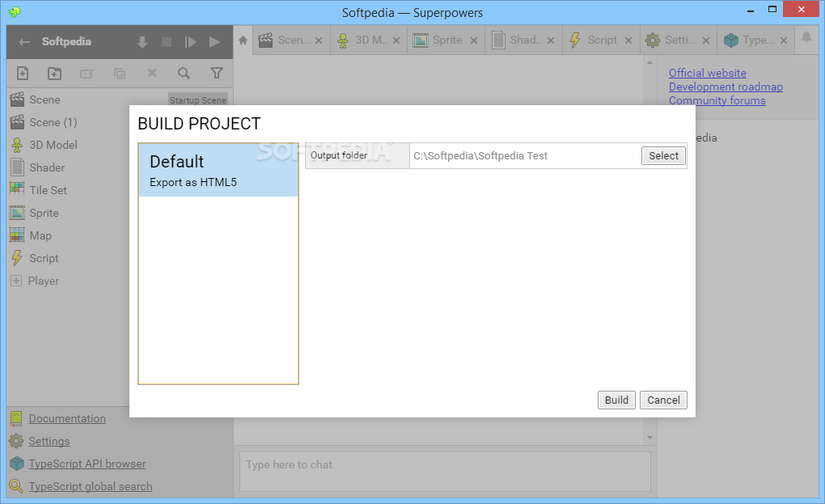This screenshot has height=504, width=825.
Task: Open the Official website link
Action: click(x=707, y=73)
